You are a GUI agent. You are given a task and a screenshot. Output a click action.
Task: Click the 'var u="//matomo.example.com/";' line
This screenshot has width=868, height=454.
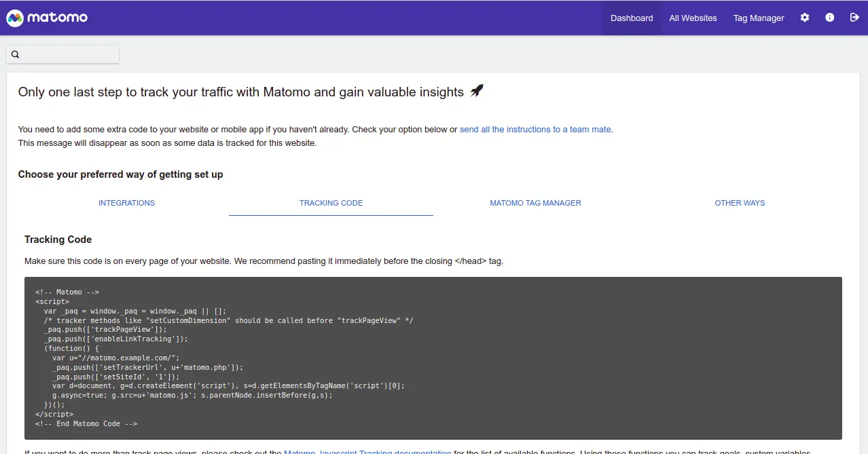tap(115, 358)
